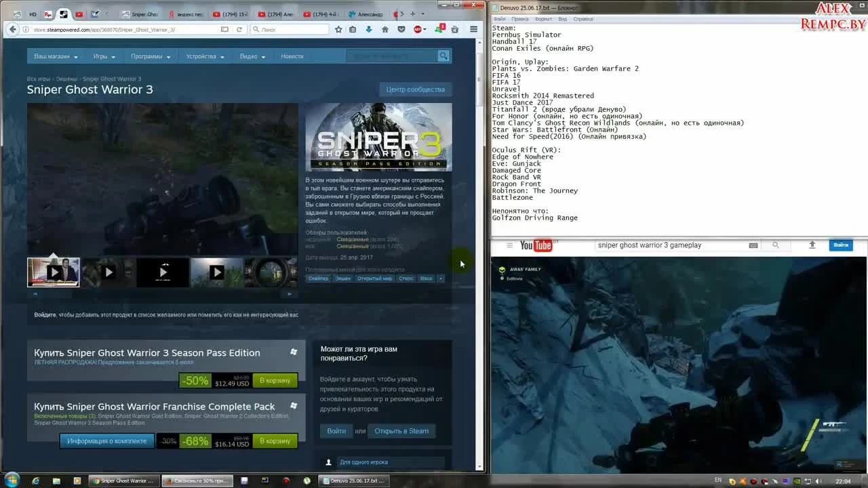Viewport: 868px width, 488px height.
Task: Click 'Войти' button on YouTube
Action: coord(841,245)
